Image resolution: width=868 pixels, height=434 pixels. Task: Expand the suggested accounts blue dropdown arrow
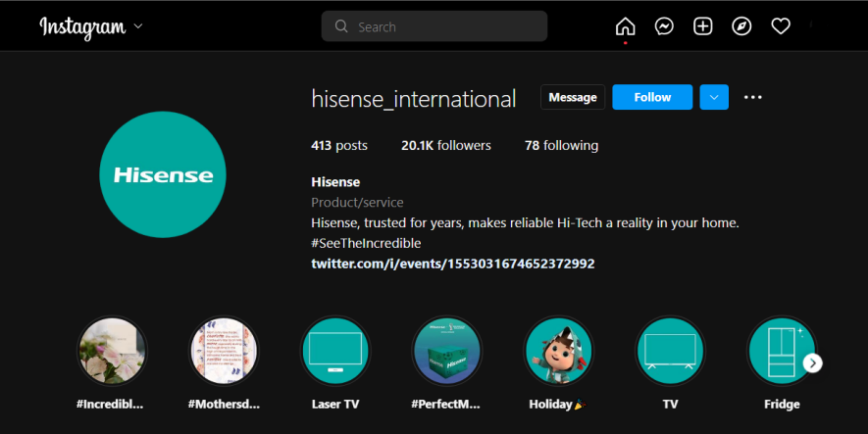714,97
